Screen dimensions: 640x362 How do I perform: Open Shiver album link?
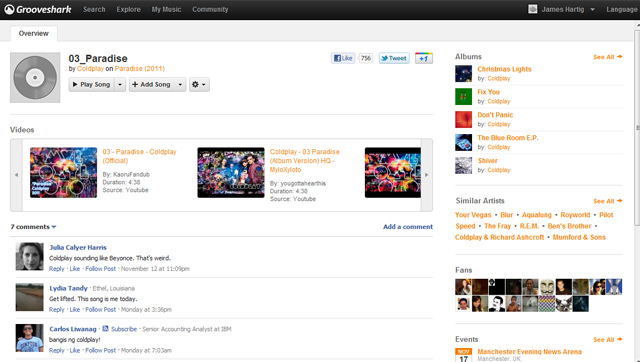488,160
